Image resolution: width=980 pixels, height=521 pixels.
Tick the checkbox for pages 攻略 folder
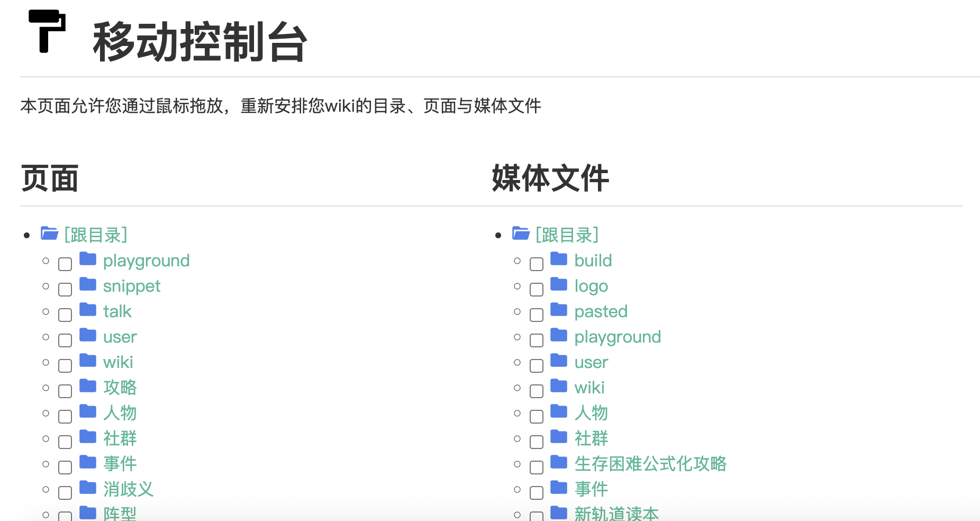(x=65, y=391)
